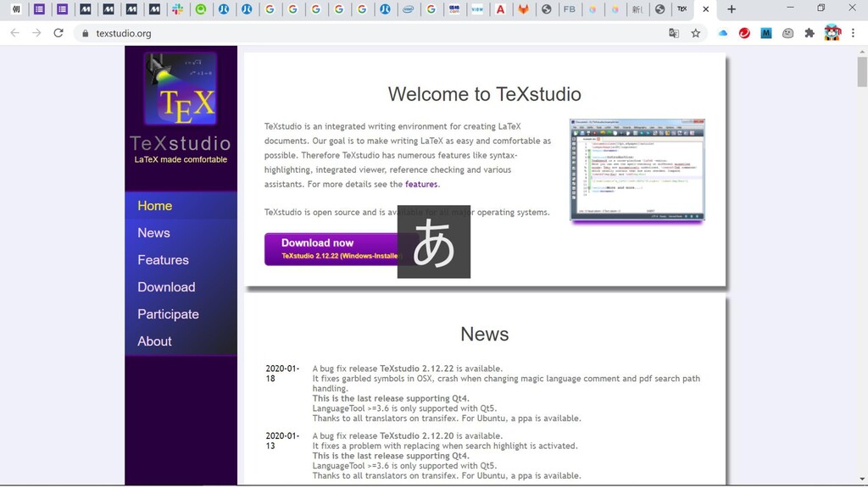Open the Features sidebar item
Screen dimensions: 868x488
pyautogui.click(x=163, y=260)
